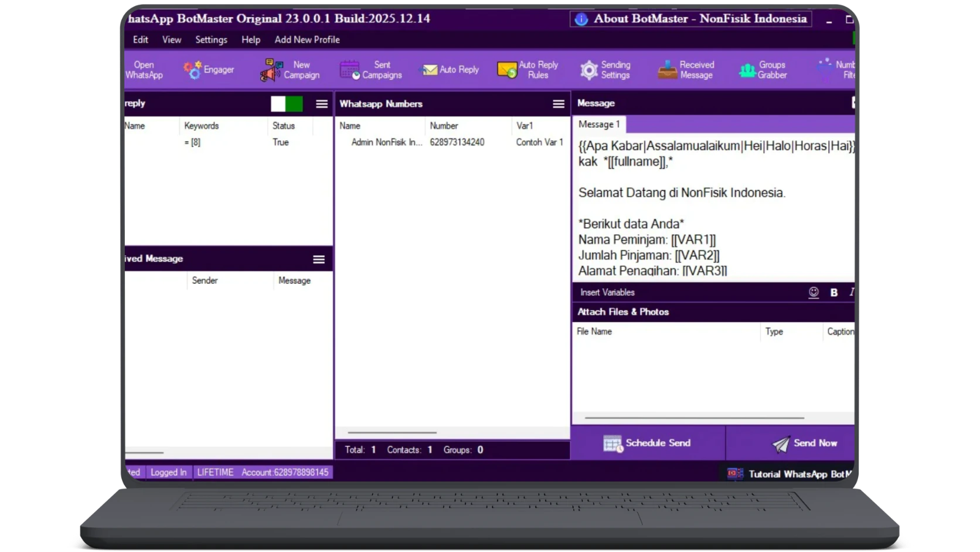The width and height of the screenshot is (980, 552).
Task: Click About BotMaster info icon
Action: [x=581, y=19]
